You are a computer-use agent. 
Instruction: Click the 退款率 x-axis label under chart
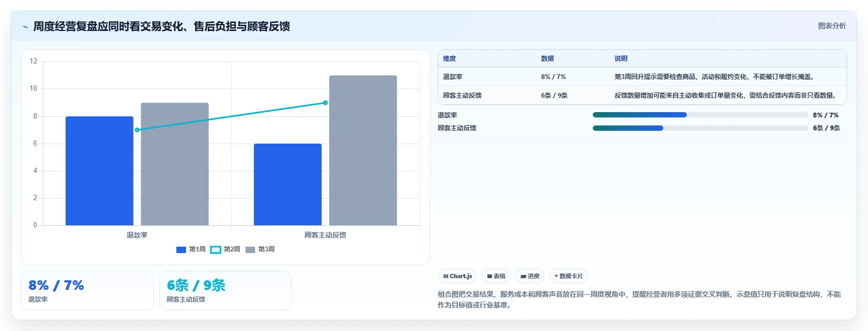(137, 235)
